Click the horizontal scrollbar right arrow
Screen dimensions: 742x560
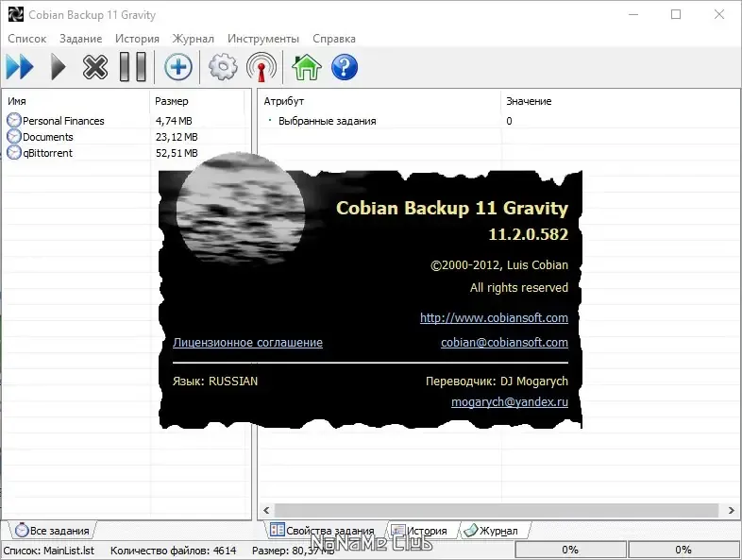click(731, 510)
